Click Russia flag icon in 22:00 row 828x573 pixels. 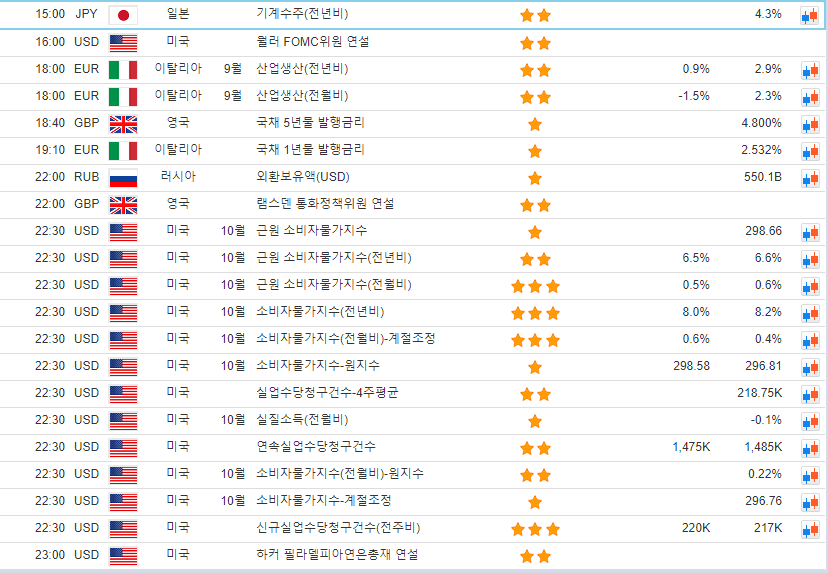pyautogui.click(x=123, y=178)
